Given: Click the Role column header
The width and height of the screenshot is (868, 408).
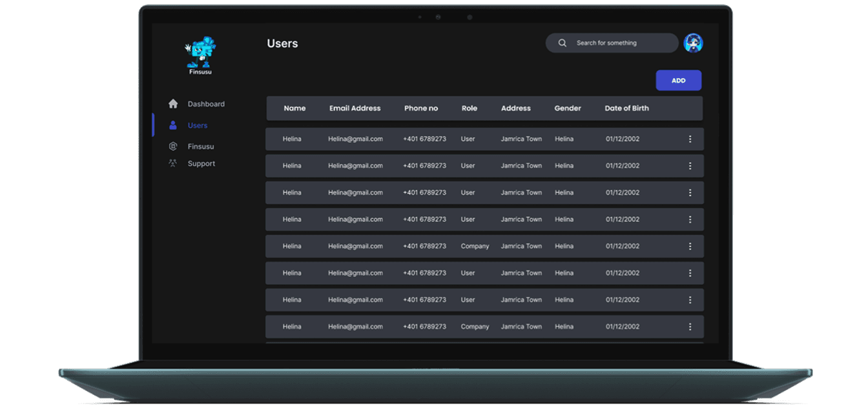Looking at the screenshot, I should click(470, 108).
